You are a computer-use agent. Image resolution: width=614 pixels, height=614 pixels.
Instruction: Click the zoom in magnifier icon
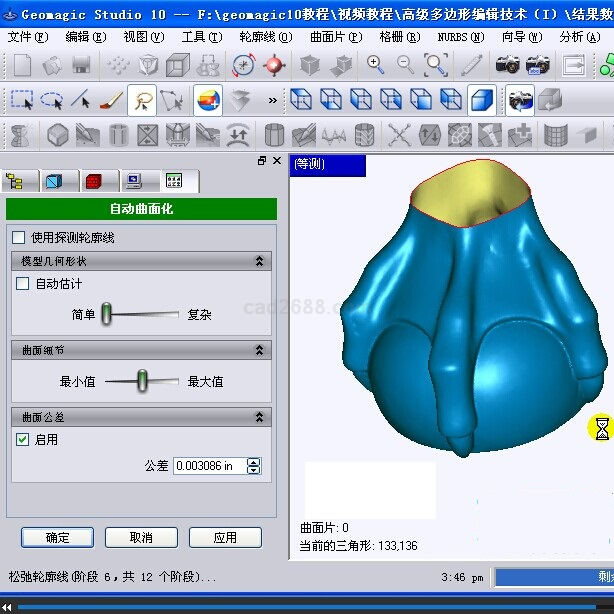(376, 66)
